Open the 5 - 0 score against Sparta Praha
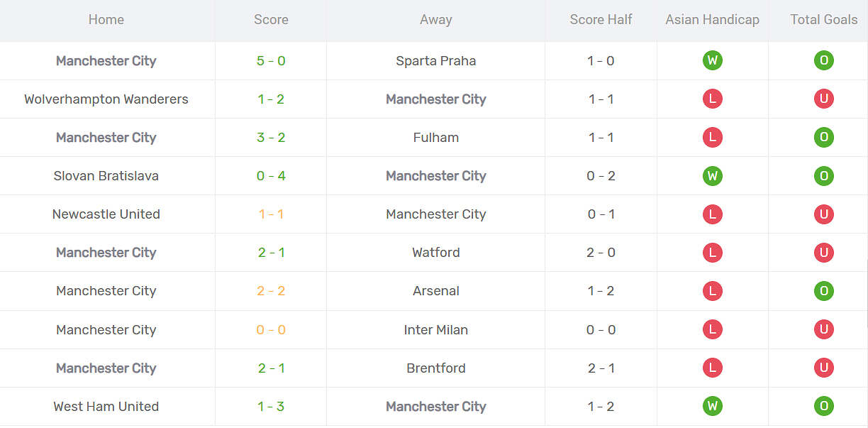 coord(271,61)
